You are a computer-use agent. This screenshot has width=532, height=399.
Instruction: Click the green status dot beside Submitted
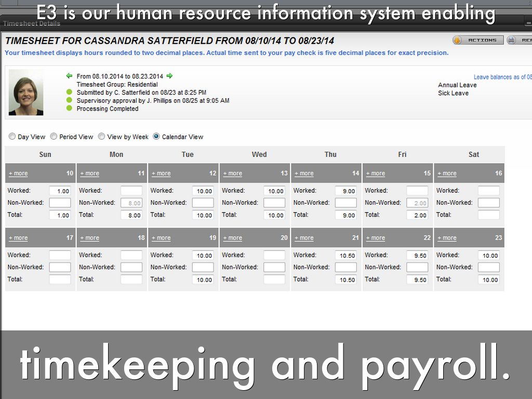pyautogui.click(x=69, y=92)
